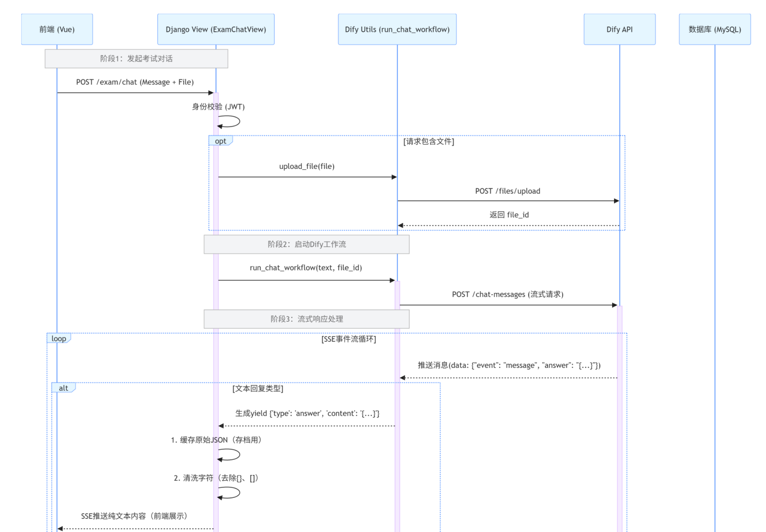Screen dimensions: 766x532
Task: Click the upload_file(file) message label
Action: click(307, 166)
